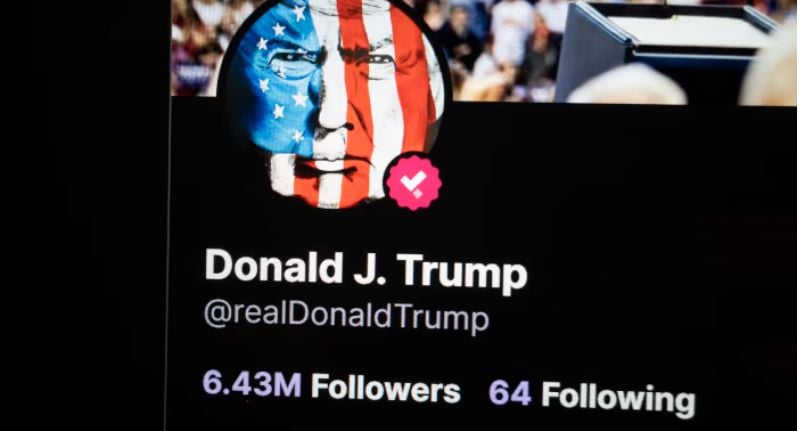Open the @realDonaldTrump handle
This screenshot has width=800, height=431.
[x=347, y=316]
